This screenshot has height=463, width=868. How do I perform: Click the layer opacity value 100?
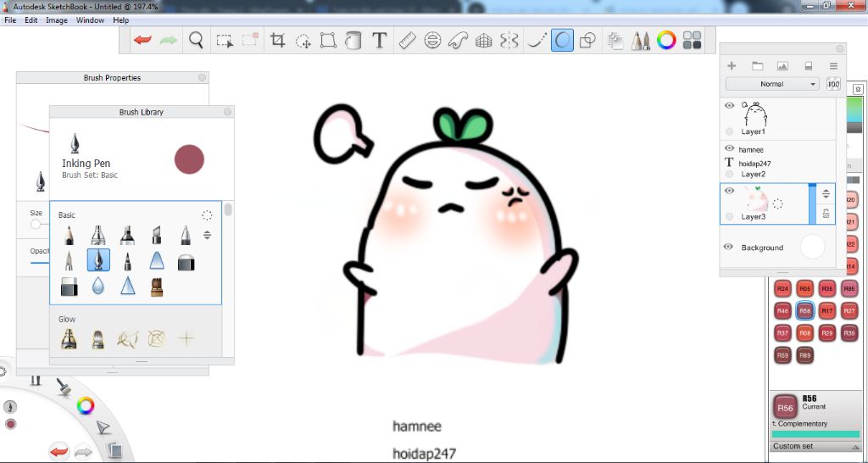tap(833, 84)
